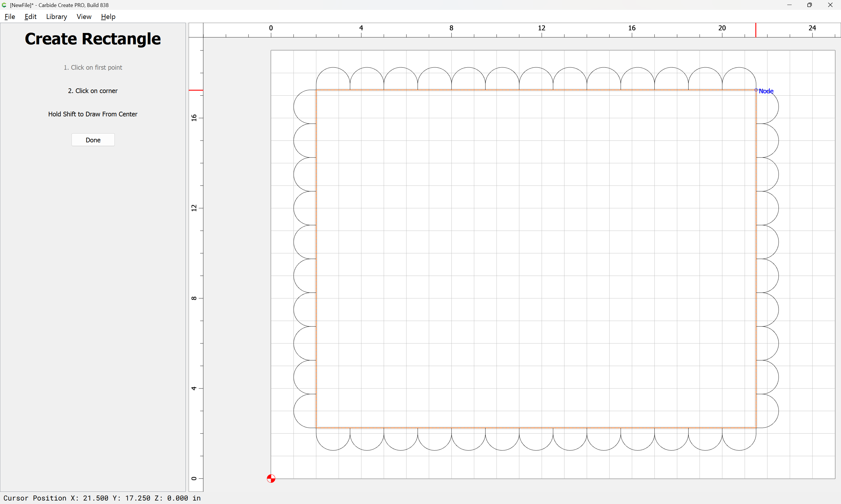Click the 'Hold Shift to Draw From Center' text
The image size is (841, 504).
(x=93, y=114)
